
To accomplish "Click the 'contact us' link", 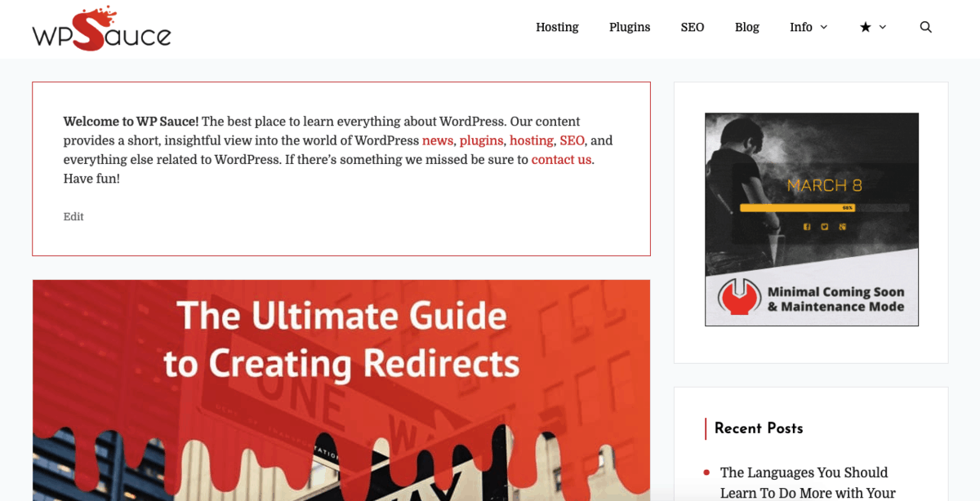I will click(561, 160).
